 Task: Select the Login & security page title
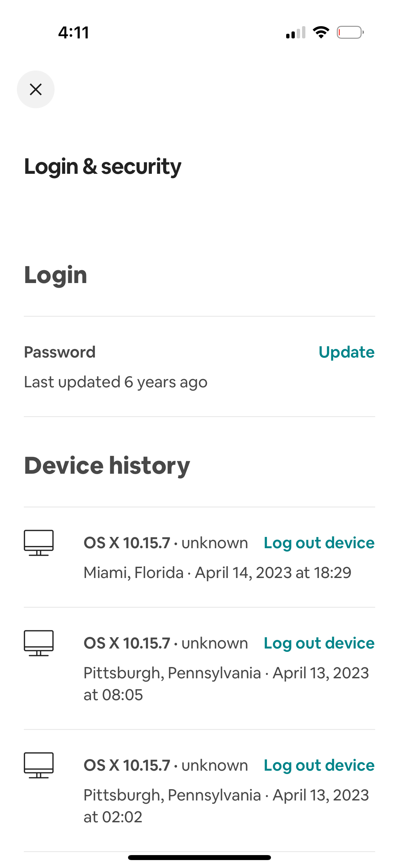coord(103,166)
